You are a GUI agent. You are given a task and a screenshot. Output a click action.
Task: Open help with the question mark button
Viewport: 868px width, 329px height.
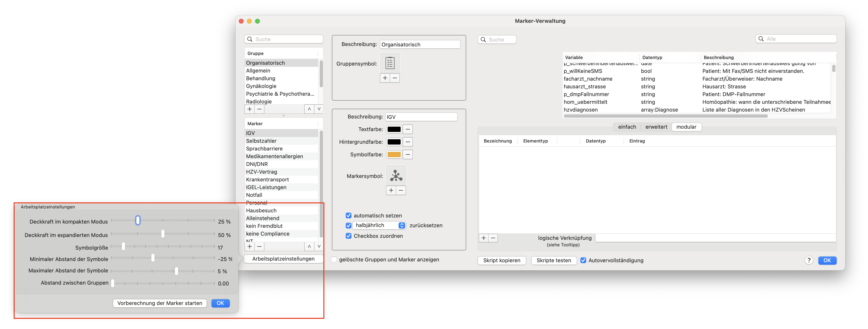click(809, 260)
